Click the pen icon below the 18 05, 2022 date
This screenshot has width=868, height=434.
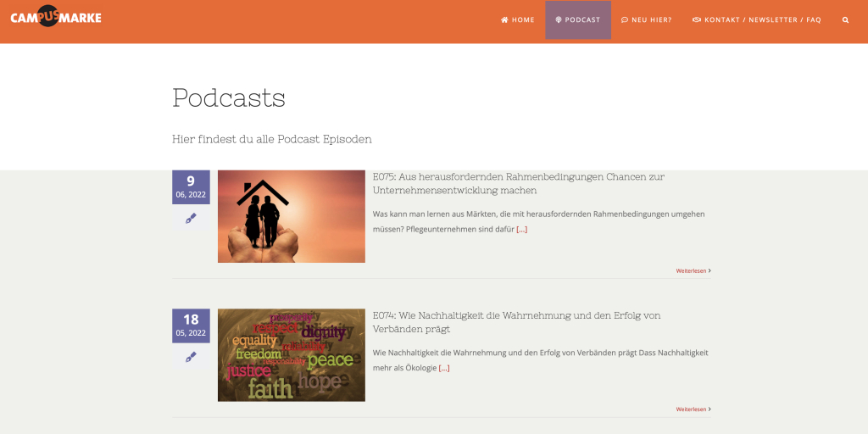pyautogui.click(x=191, y=357)
